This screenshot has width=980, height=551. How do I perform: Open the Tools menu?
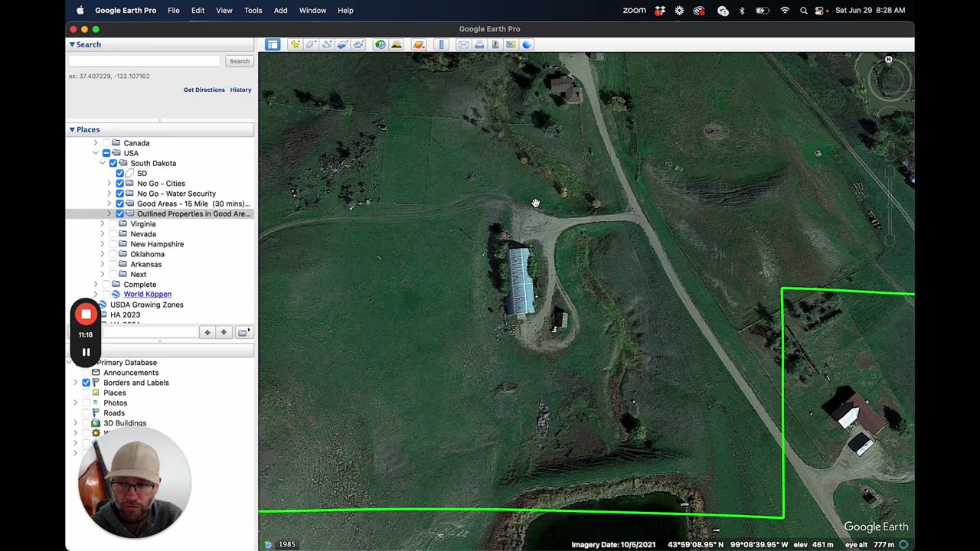coord(253,11)
